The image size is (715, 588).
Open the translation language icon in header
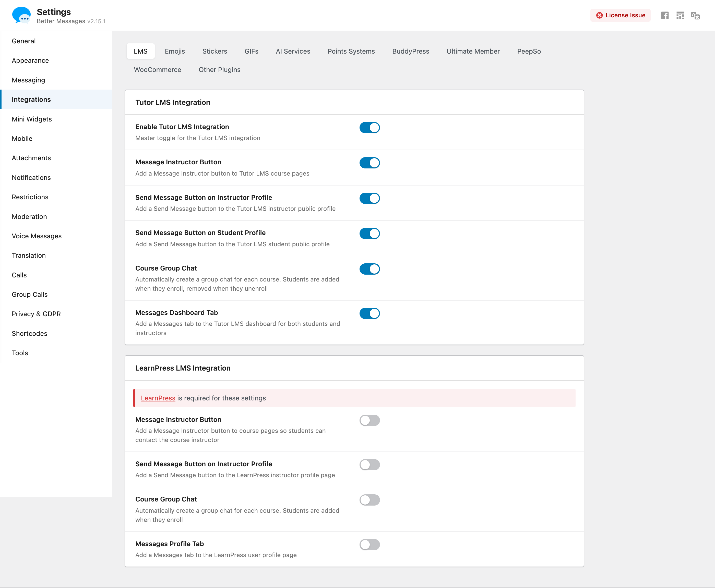click(x=695, y=16)
